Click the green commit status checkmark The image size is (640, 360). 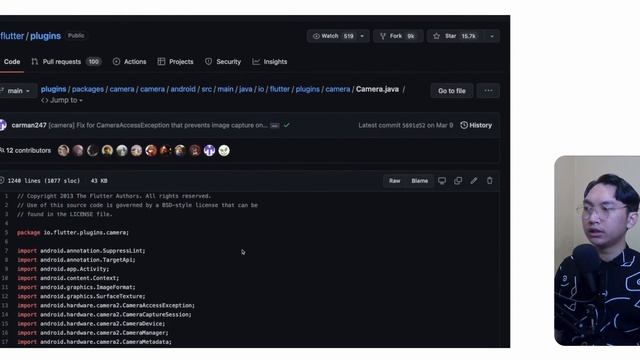287,125
